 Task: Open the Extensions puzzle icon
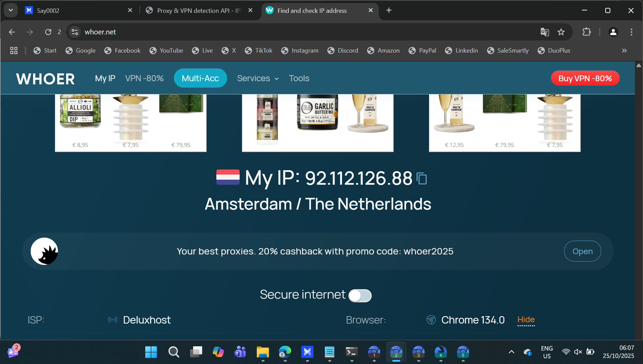coord(587,32)
